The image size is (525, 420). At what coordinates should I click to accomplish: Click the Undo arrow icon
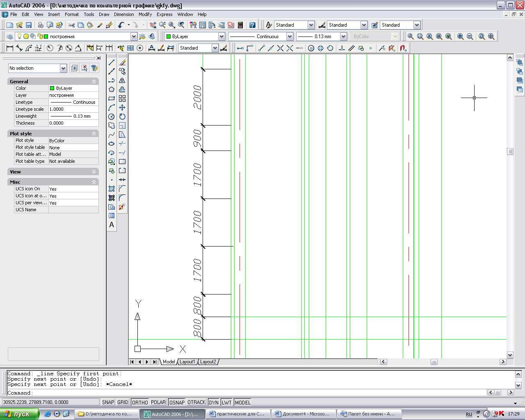tap(121, 25)
